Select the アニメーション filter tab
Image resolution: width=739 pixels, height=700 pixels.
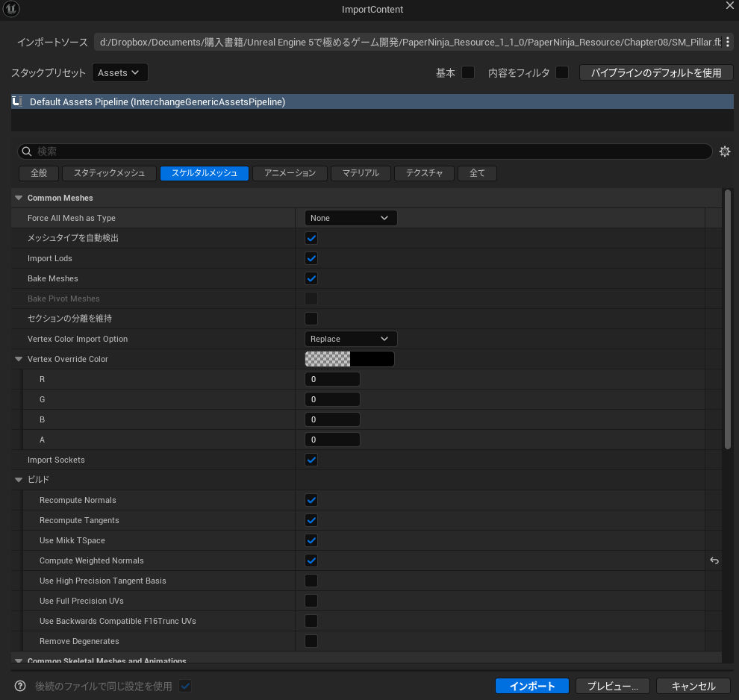pyautogui.click(x=290, y=173)
